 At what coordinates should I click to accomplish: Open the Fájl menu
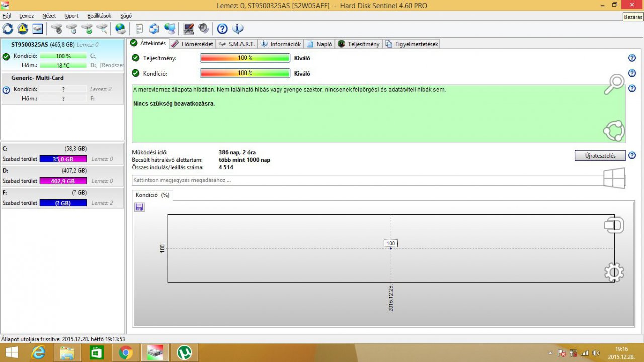(7, 16)
